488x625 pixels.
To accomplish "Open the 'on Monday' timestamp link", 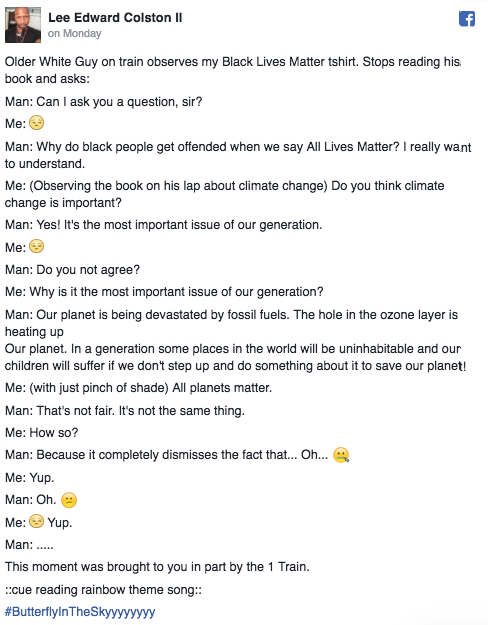I will tap(75, 33).
